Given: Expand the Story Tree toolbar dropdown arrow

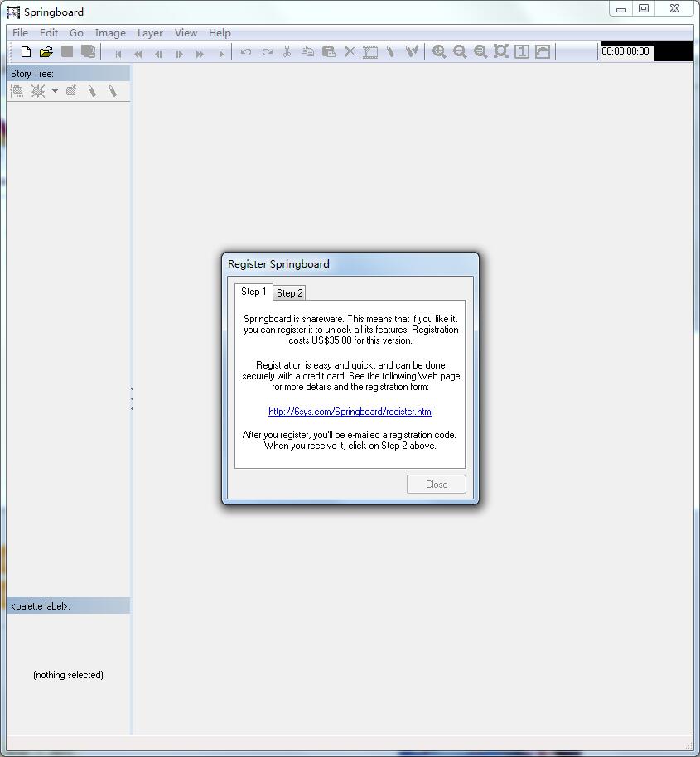Looking at the screenshot, I should pyautogui.click(x=55, y=91).
